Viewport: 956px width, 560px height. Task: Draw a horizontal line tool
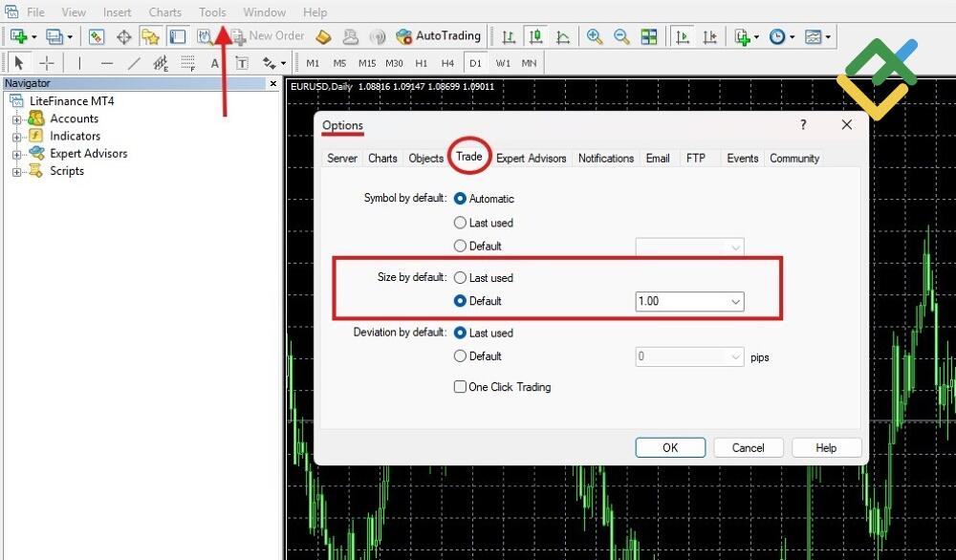106,63
